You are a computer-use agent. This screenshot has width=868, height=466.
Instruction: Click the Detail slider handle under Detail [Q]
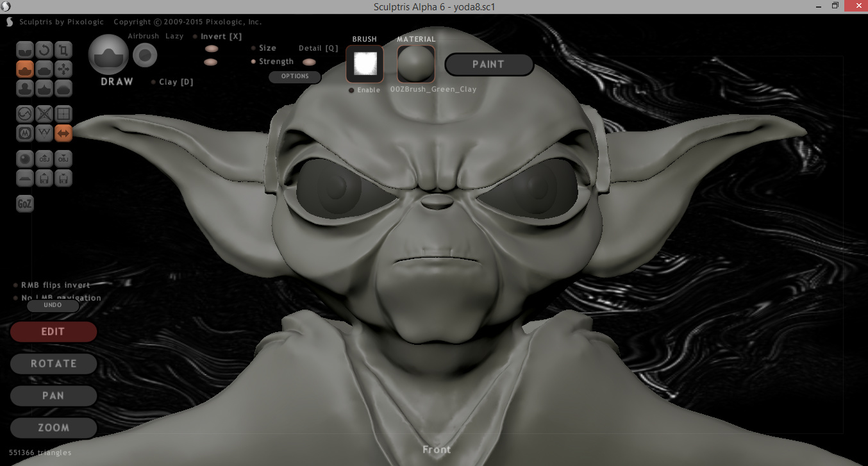(x=309, y=62)
